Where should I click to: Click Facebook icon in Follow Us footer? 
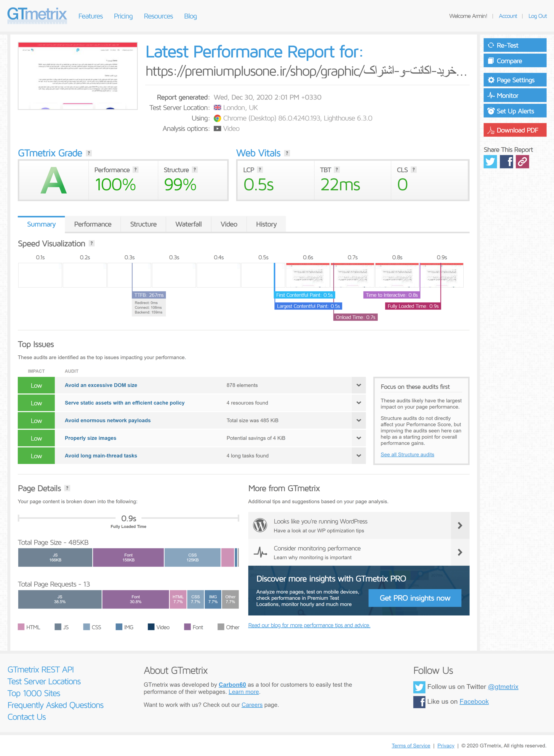[x=419, y=702]
